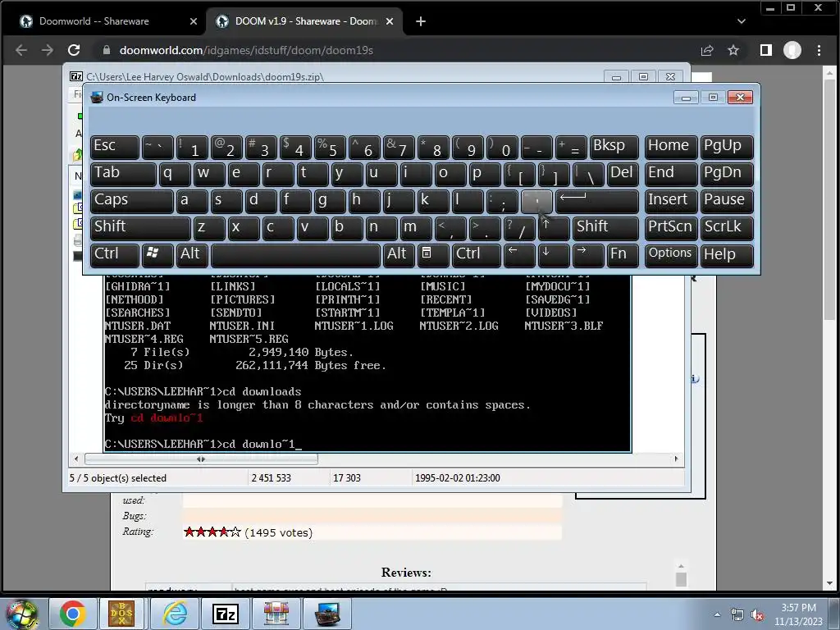Toggle the left Shift key

[140, 228]
